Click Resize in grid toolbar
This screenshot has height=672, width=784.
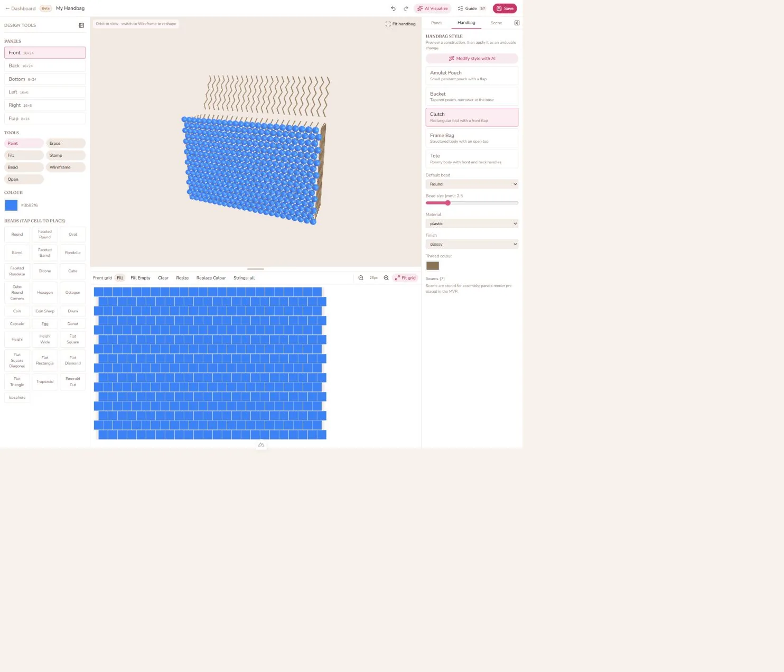coord(182,278)
